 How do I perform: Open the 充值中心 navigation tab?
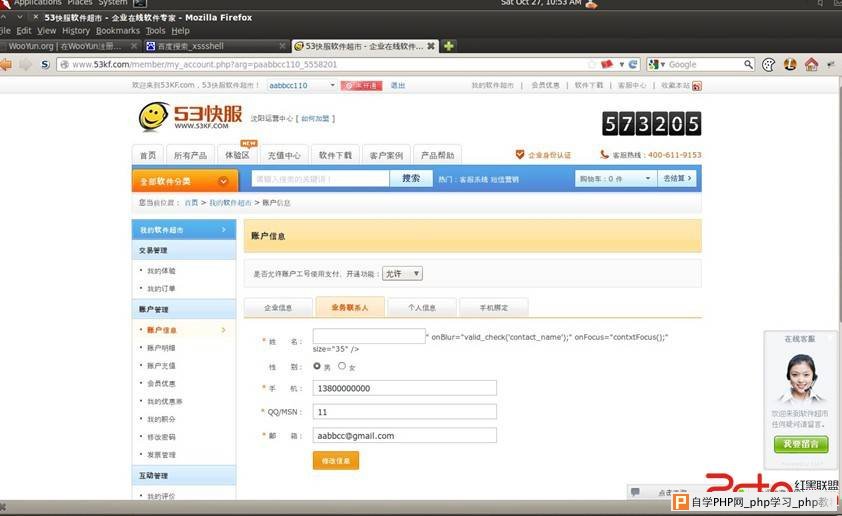click(284, 155)
